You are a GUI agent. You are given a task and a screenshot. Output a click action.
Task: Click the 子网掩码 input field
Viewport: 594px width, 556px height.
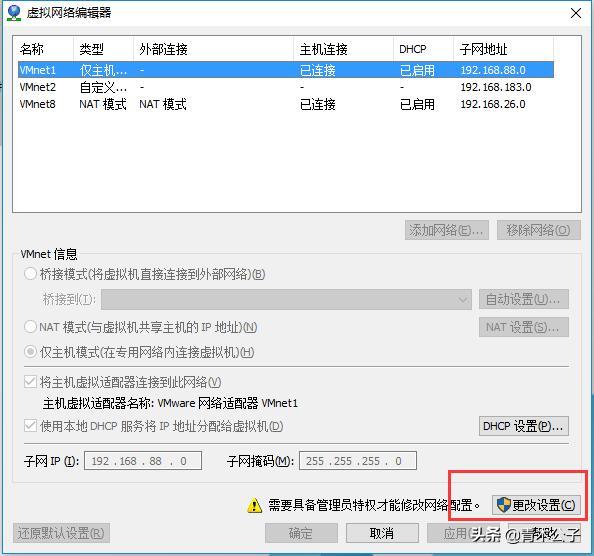click(358, 461)
